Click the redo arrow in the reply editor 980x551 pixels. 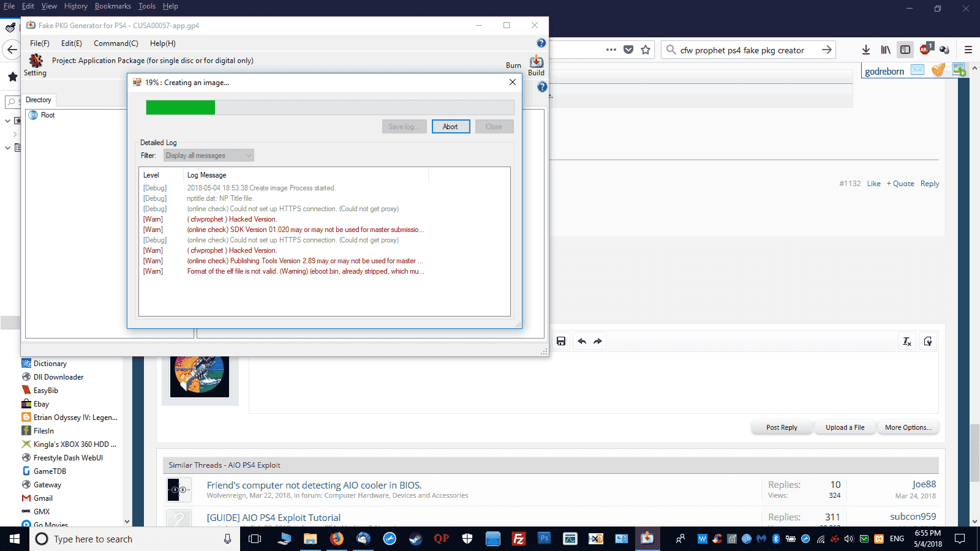pos(598,341)
